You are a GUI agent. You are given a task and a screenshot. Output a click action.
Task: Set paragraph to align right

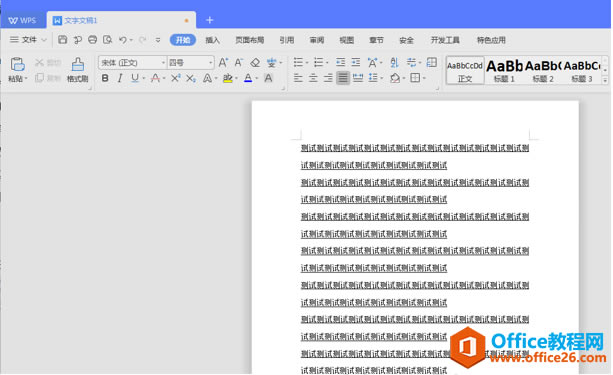[x=328, y=78]
